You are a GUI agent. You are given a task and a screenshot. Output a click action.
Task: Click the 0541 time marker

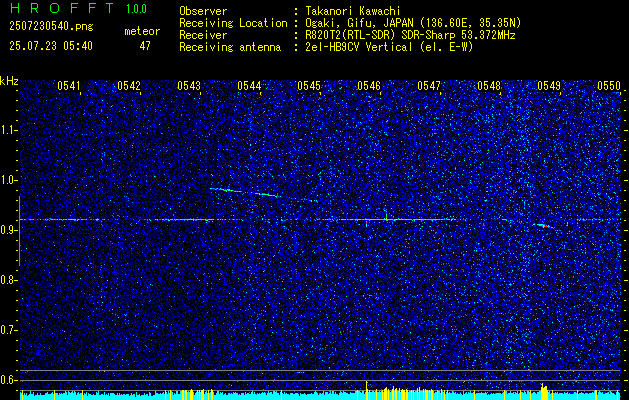pyautogui.click(x=69, y=86)
